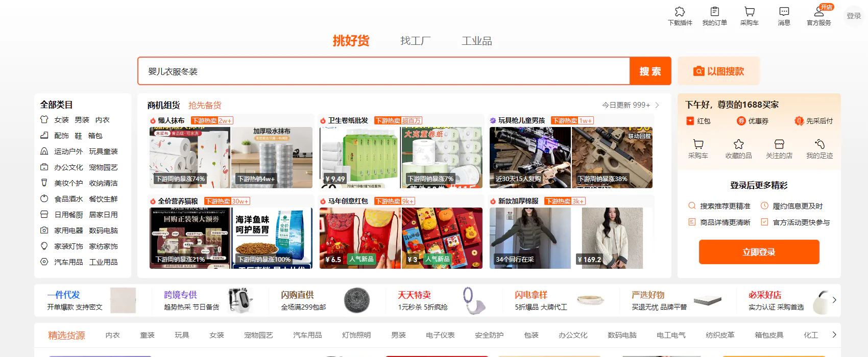This screenshot has height=357, width=868.
Task: Open favorited products star icon
Action: pos(738,144)
